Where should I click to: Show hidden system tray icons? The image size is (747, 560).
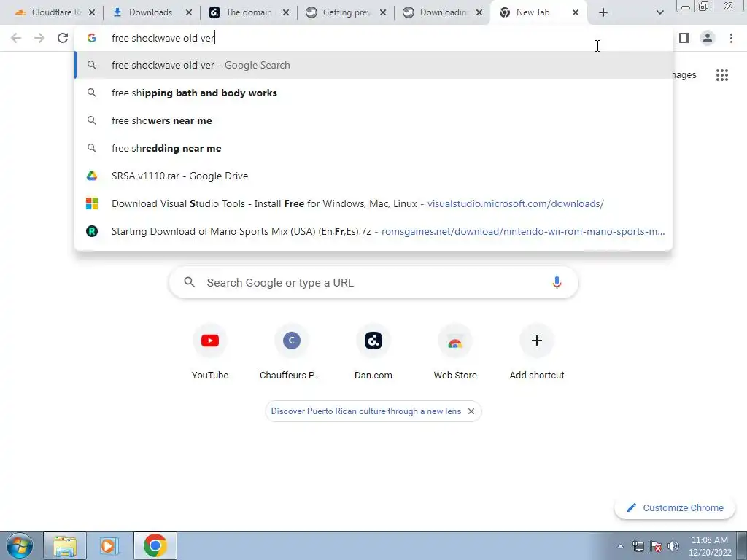click(x=620, y=546)
